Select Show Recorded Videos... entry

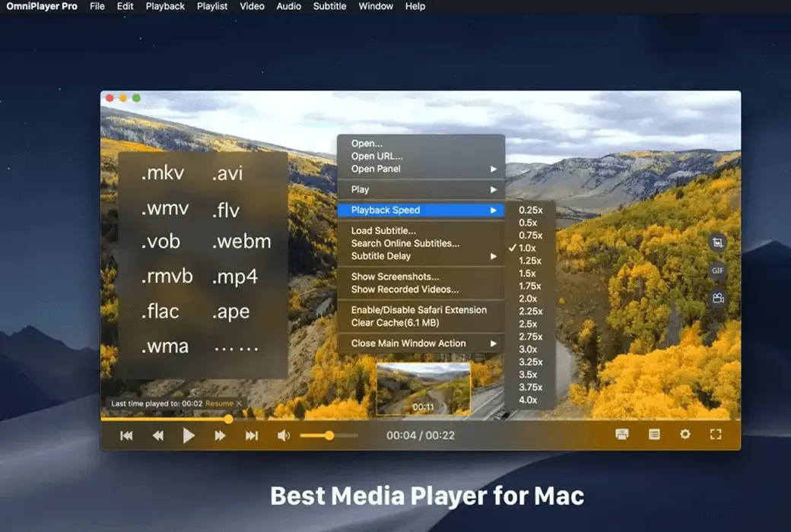tap(421, 290)
